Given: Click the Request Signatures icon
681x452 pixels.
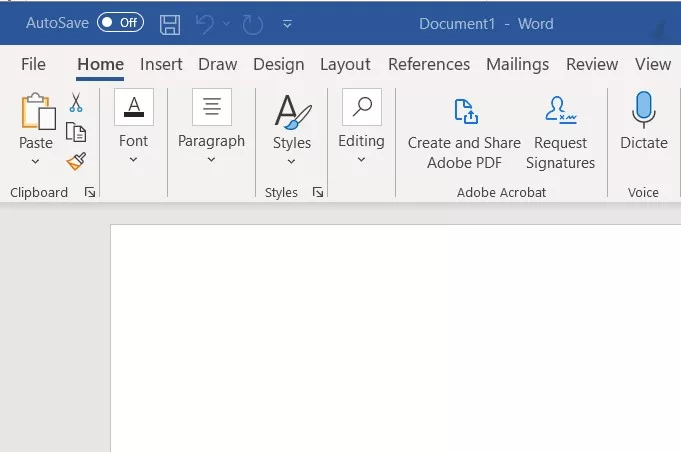Looking at the screenshot, I should coord(561,111).
